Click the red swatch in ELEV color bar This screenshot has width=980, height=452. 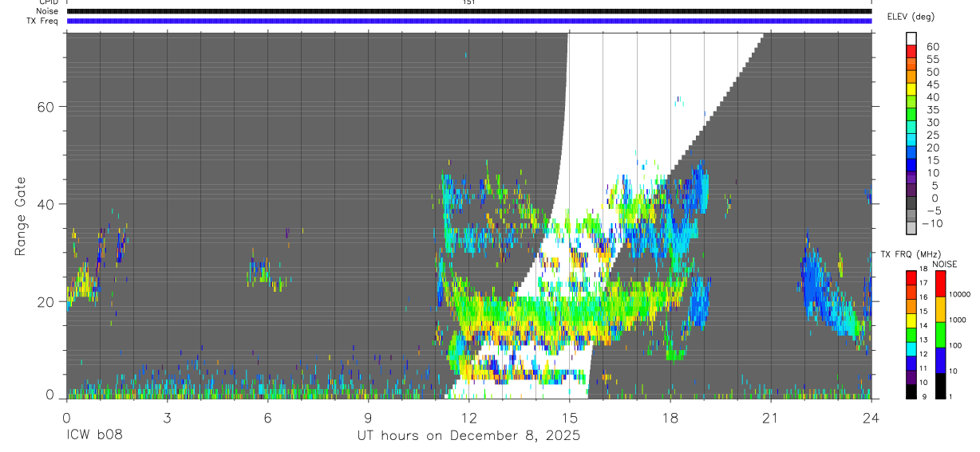[911, 52]
